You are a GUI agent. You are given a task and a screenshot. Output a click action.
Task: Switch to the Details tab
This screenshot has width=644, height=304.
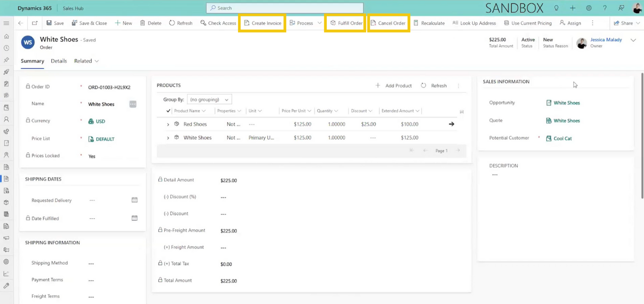coord(59,61)
